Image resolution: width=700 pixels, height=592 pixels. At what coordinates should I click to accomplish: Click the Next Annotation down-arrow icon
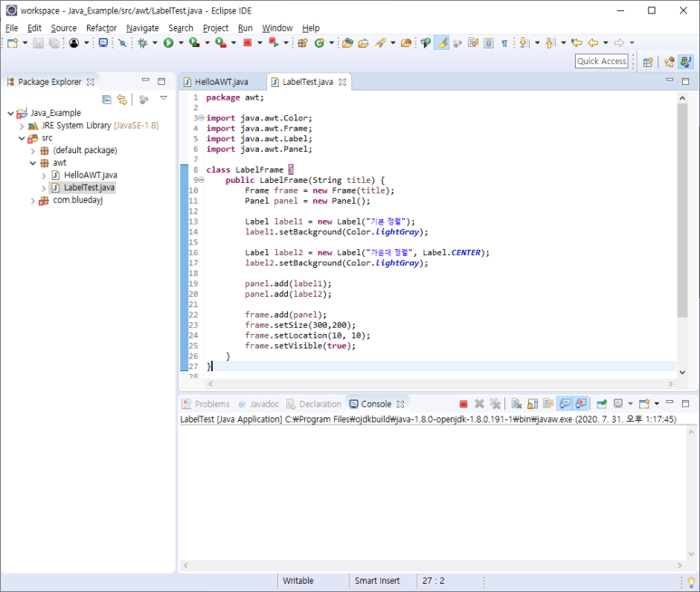pyautogui.click(x=524, y=43)
